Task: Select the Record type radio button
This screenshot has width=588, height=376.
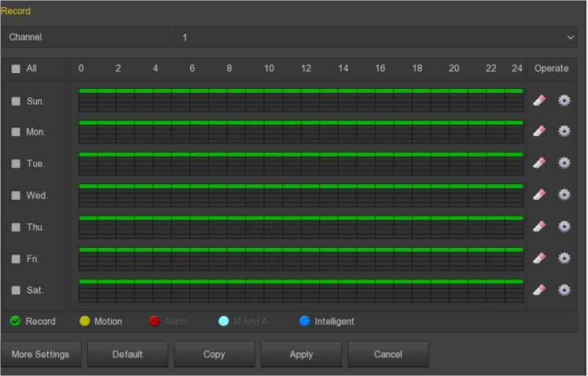Action: [x=15, y=321]
